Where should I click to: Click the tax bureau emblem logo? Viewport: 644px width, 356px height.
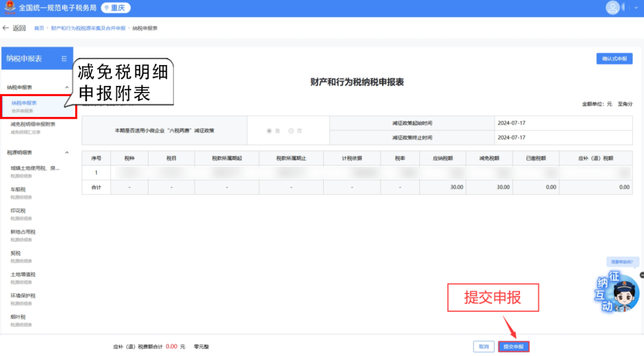tap(9, 8)
